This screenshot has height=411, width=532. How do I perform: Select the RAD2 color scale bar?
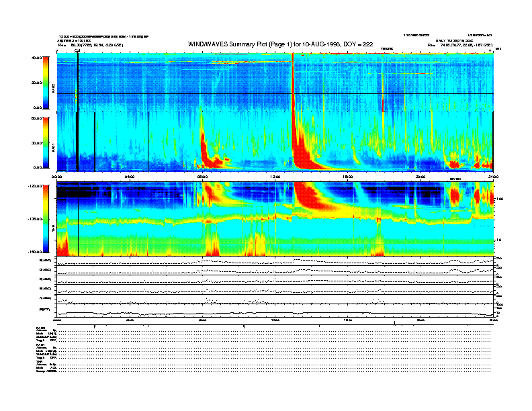(46, 83)
